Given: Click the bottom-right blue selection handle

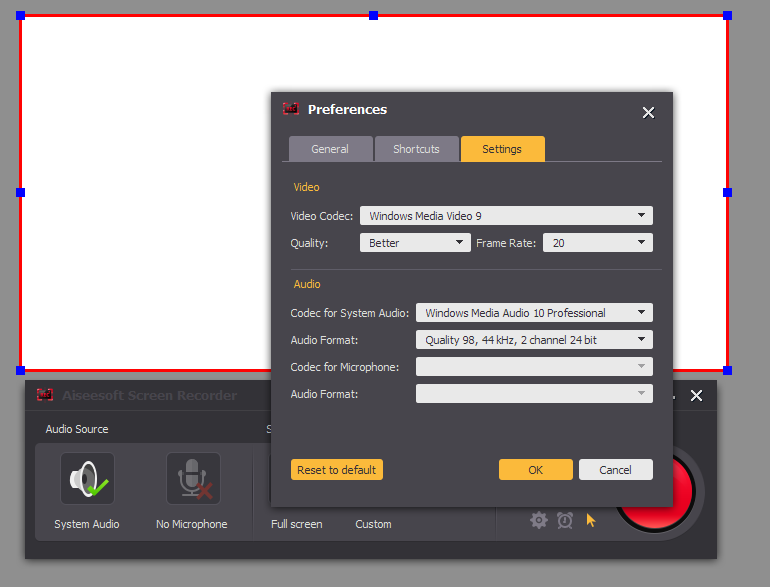Looking at the screenshot, I should [727, 370].
